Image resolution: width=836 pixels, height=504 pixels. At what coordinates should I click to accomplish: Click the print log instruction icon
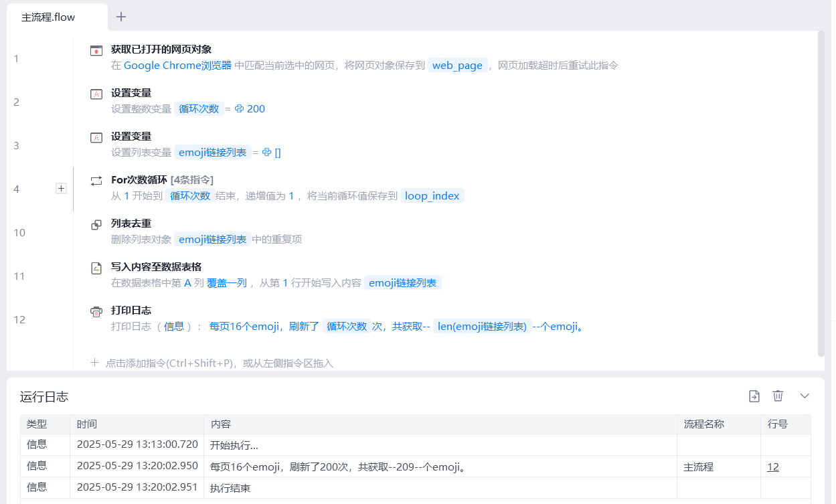[x=96, y=311]
